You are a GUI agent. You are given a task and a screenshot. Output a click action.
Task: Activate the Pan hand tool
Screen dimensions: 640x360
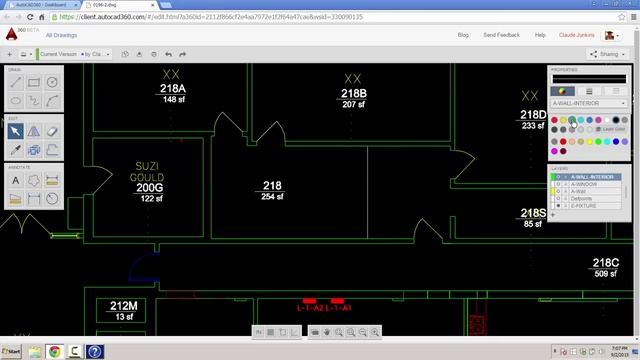(x=327, y=332)
